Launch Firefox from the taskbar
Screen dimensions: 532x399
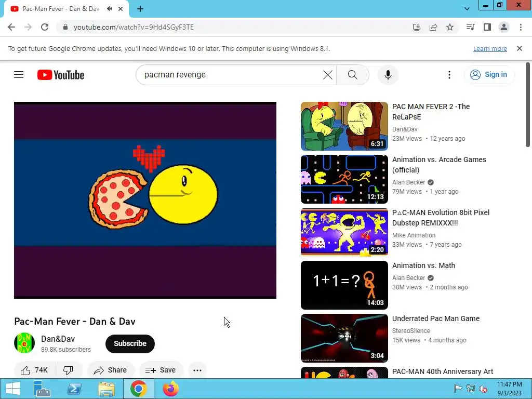[x=170, y=389]
